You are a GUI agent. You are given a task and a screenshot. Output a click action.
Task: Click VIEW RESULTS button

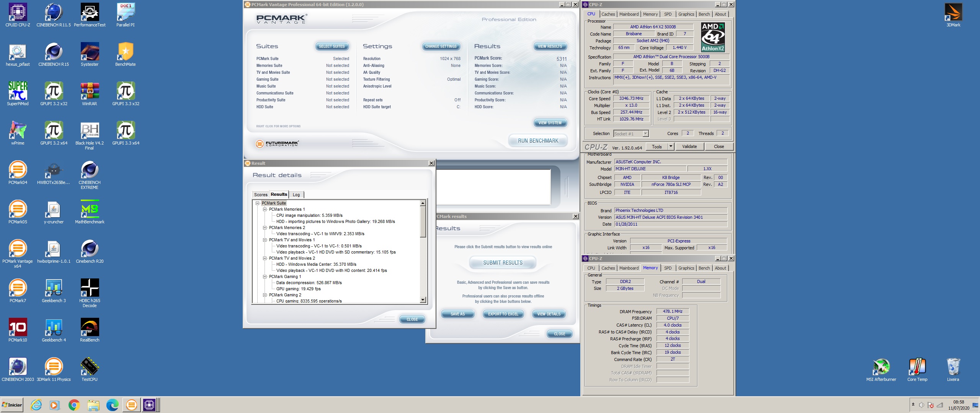point(550,47)
